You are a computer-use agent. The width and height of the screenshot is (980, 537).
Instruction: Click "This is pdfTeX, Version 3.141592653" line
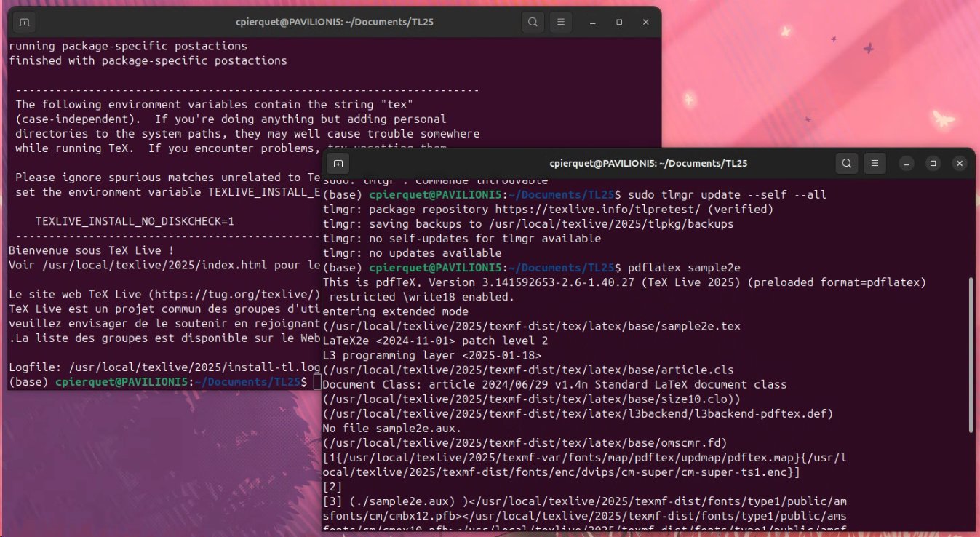[624, 282]
